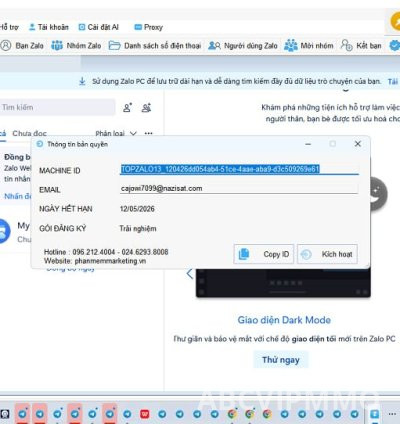
Task: Click the Giao diện Dark Mode heading
Action: pos(284,320)
